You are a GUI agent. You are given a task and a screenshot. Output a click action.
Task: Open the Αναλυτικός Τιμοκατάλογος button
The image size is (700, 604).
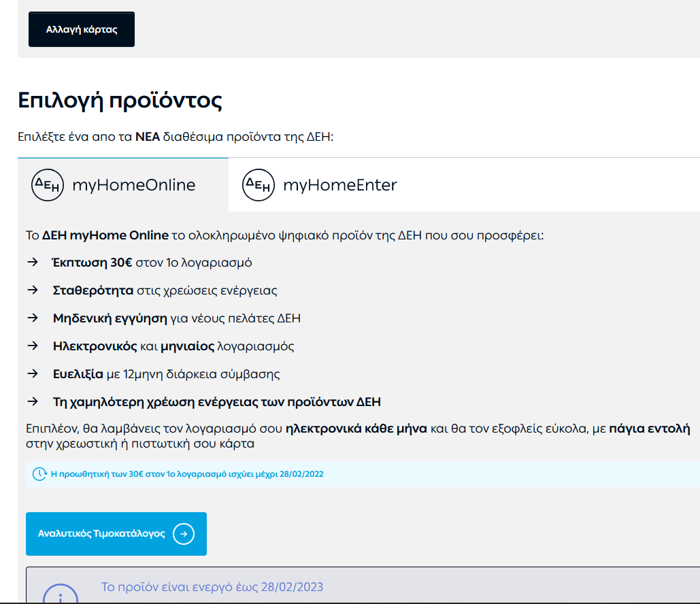[116, 534]
